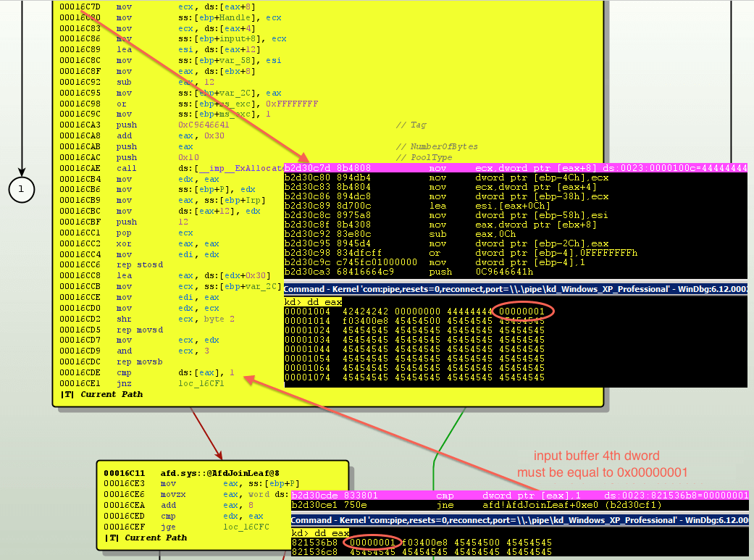Click the red-circled 00000001 at address 821536b8

[372, 542]
